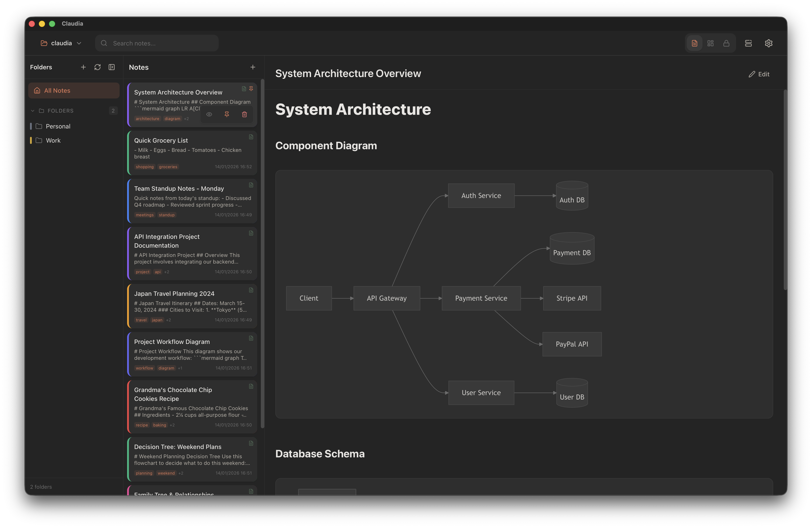Screen dimensions: 812x528
Task: Select the Work folder
Action: click(53, 140)
